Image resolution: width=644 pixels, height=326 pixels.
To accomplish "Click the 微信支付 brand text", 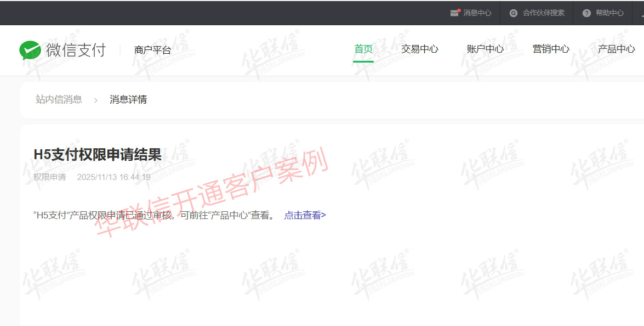I will [x=76, y=50].
